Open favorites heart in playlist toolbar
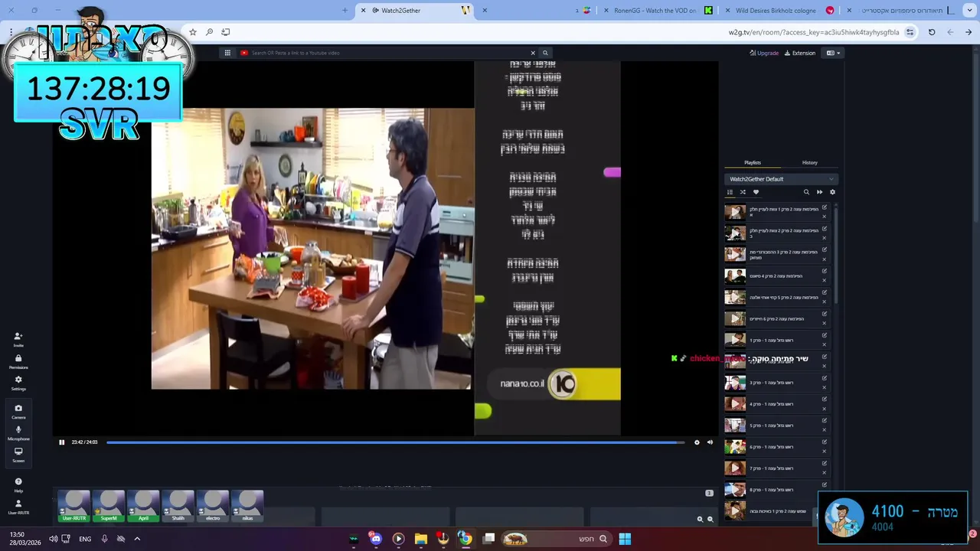Screen dimensions: 980x551 tap(756, 192)
